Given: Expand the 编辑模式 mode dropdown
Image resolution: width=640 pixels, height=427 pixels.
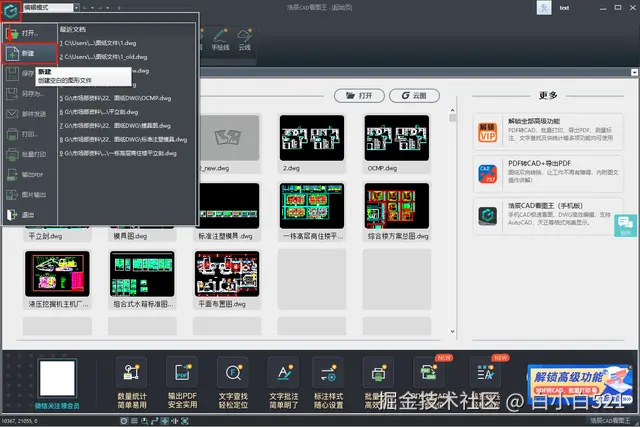Looking at the screenshot, I should 76,7.
